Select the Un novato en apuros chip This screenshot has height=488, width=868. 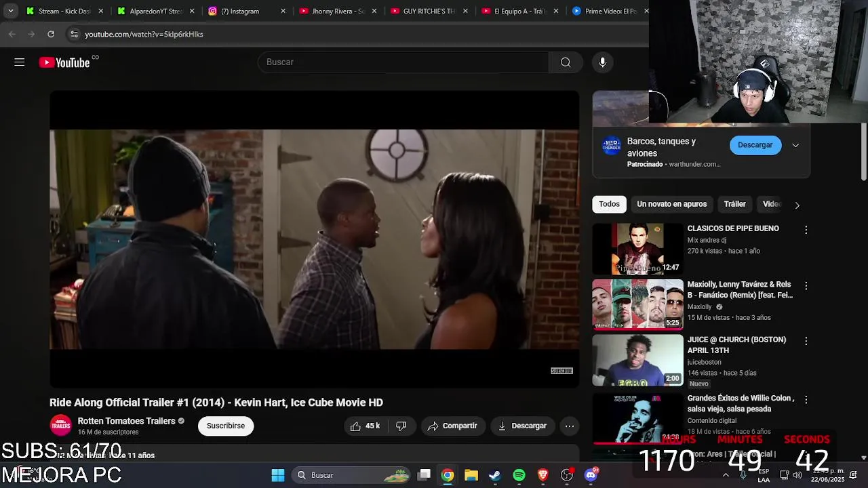pyautogui.click(x=671, y=204)
